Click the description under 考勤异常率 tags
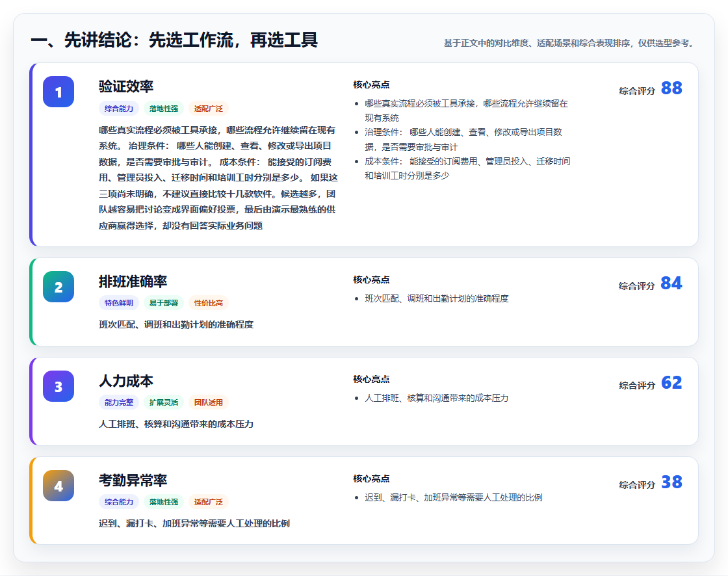 [x=194, y=523]
